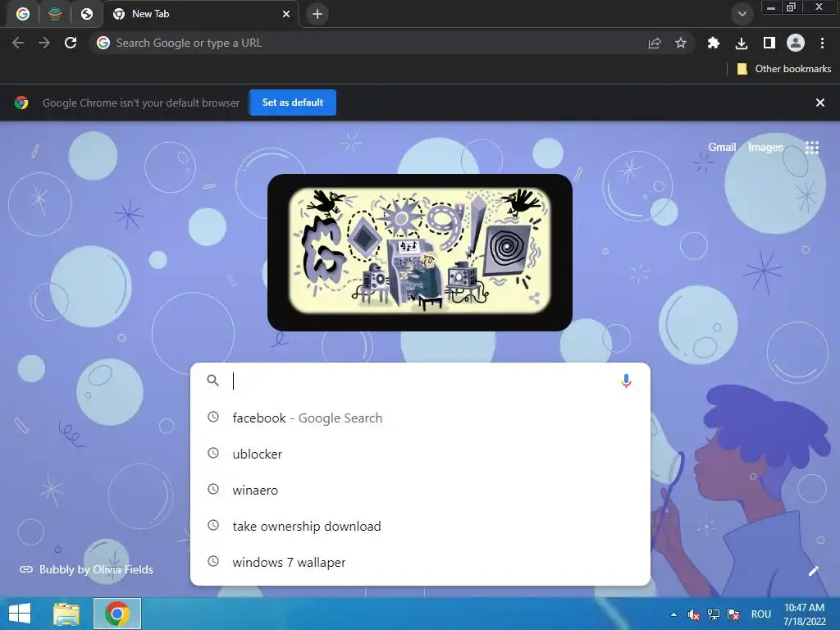Select facebook - Google Search suggestion
The width and height of the screenshot is (840, 630).
[x=421, y=418]
